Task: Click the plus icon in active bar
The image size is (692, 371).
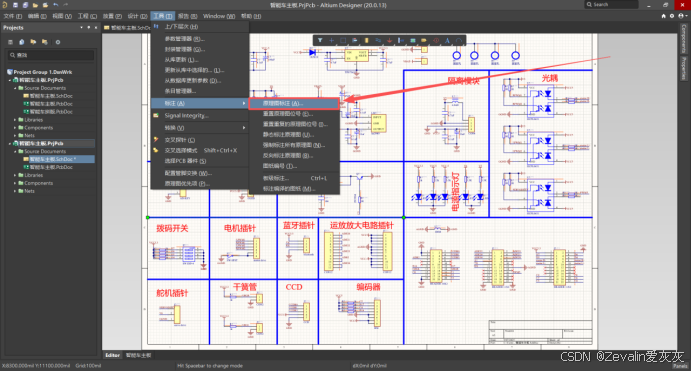Action: [x=331, y=40]
